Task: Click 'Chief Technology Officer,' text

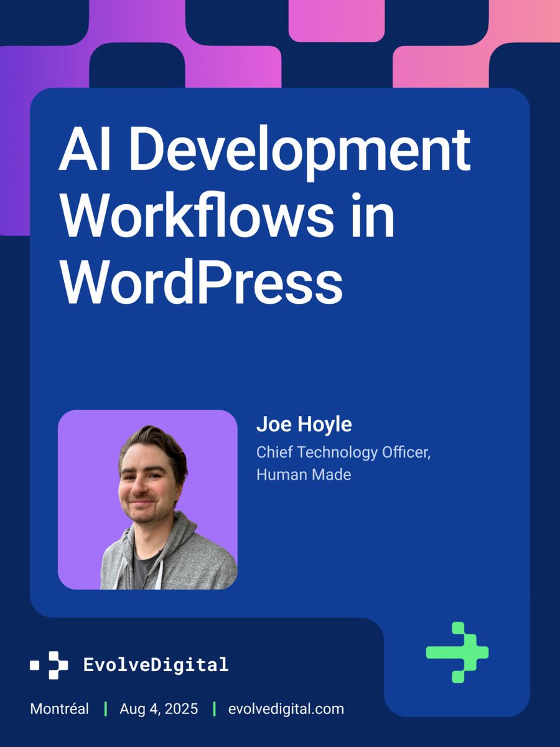Action: click(343, 452)
